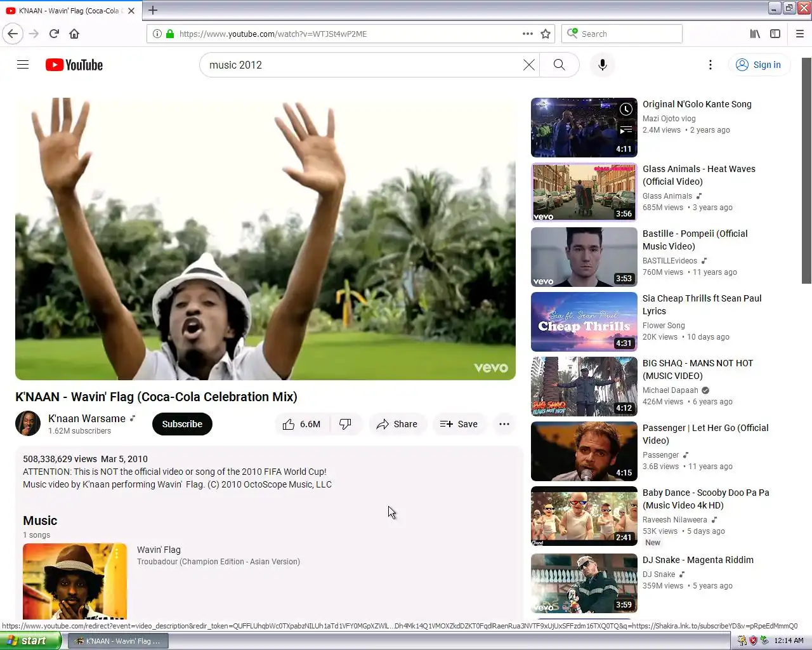
Task: Open the Firefox application menu
Action: point(799,34)
